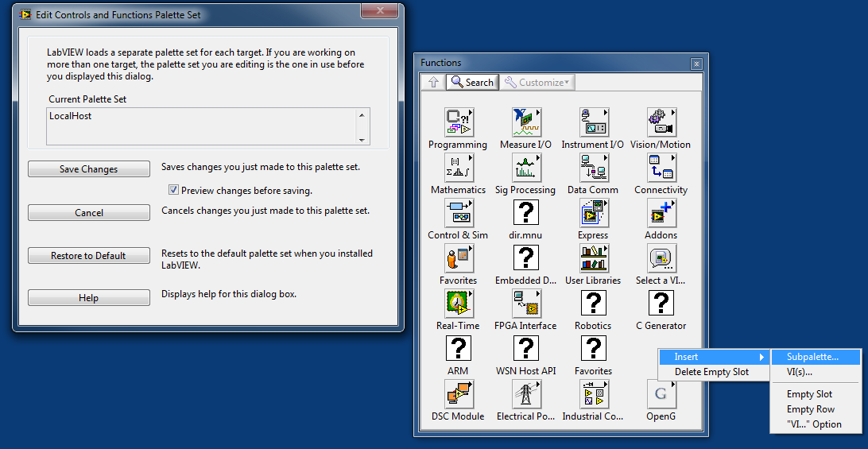Click the Restore to Default button
This screenshot has height=449, width=868.
pyautogui.click(x=88, y=256)
